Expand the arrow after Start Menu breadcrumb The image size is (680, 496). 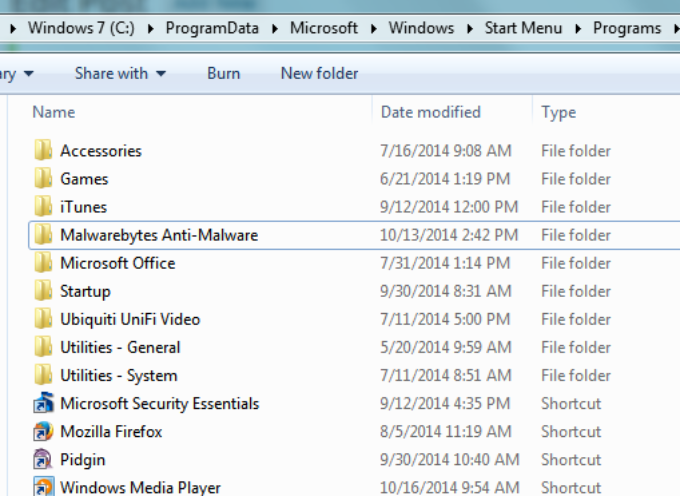[x=579, y=29]
